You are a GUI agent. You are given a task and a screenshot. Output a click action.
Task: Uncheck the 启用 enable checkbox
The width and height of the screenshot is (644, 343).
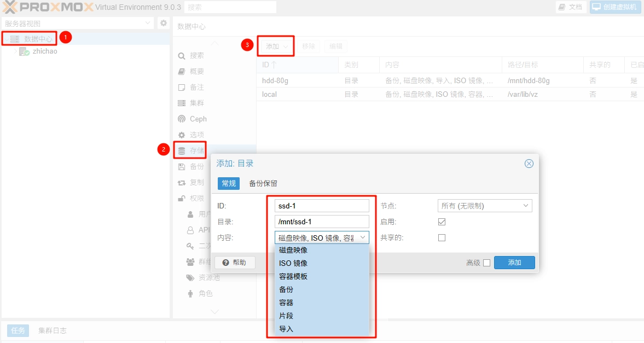click(x=442, y=222)
